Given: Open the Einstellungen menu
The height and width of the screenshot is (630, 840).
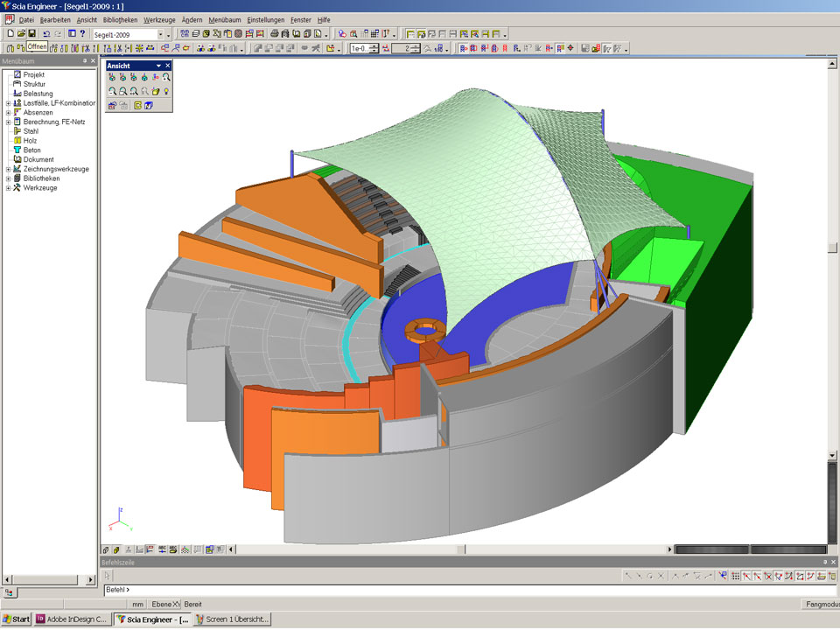Looking at the screenshot, I should click(x=265, y=19).
